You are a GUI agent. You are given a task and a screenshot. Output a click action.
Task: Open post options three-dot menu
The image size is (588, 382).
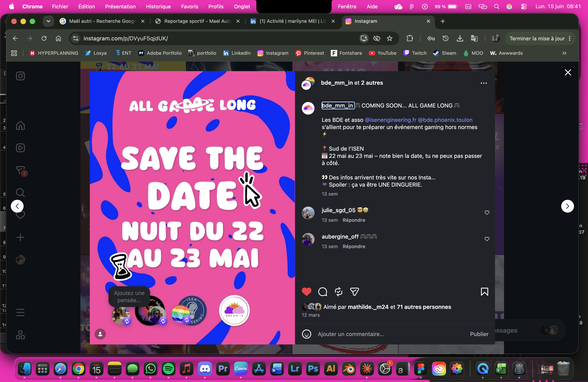pos(484,83)
